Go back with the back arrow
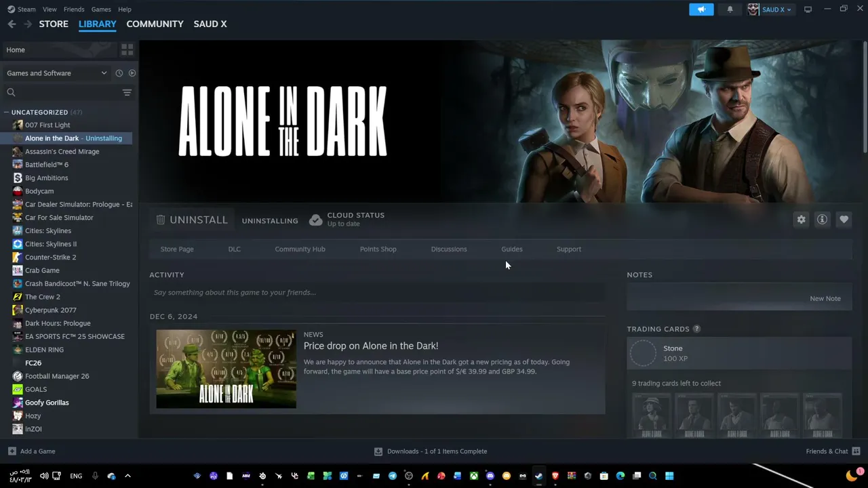The height and width of the screenshot is (488, 868). pos(12,24)
